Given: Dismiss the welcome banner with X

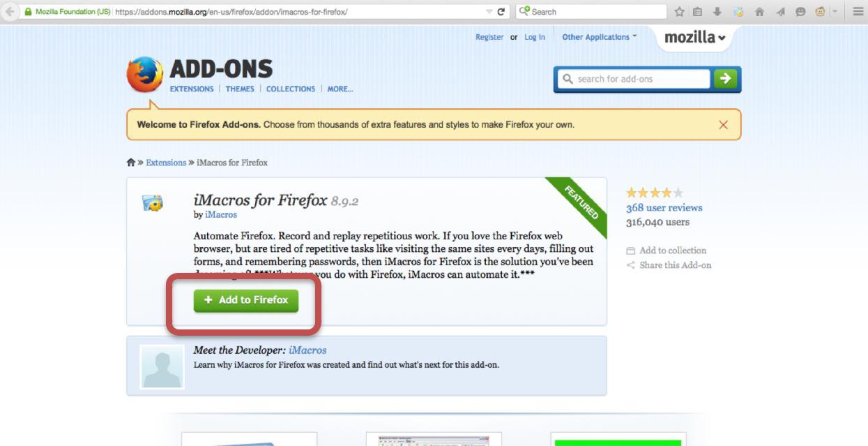Looking at the screenshot, I should tap(723, 125).
